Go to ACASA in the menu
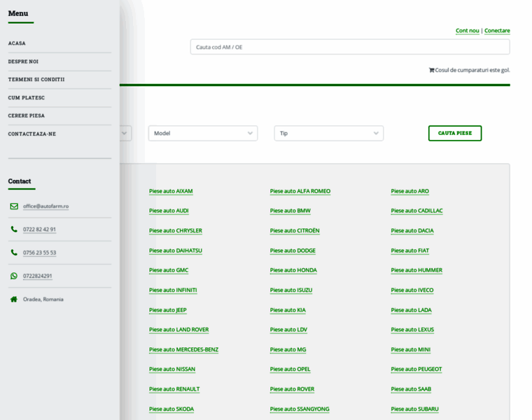The width and height of the screenshot is (532, 420). point(17,43)
